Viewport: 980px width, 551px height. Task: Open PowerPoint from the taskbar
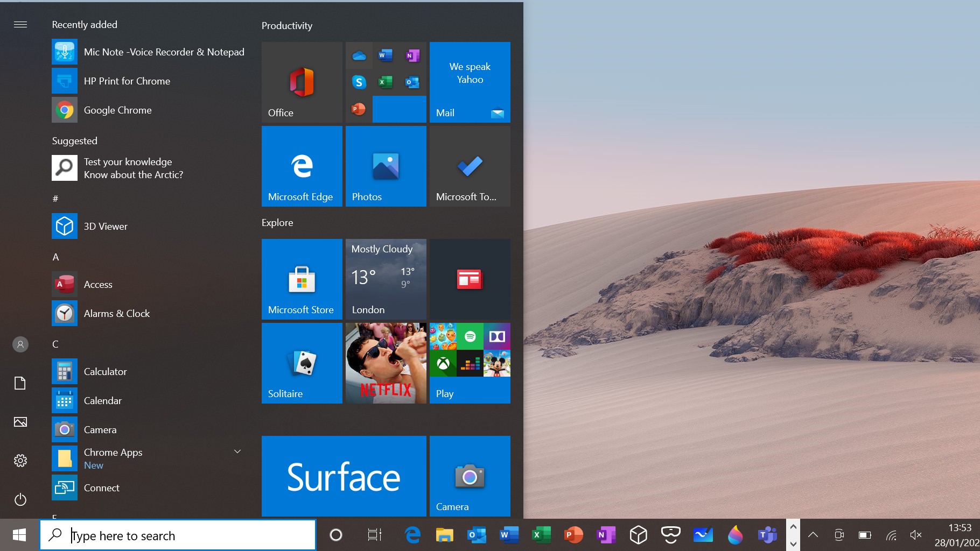coord(574,535)
